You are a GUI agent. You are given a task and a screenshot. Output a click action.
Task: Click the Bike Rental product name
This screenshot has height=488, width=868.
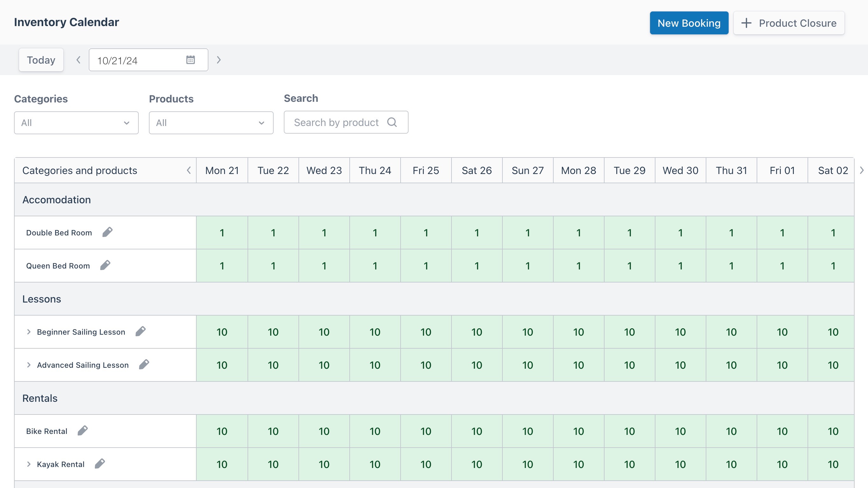click(x=47, y=431)
